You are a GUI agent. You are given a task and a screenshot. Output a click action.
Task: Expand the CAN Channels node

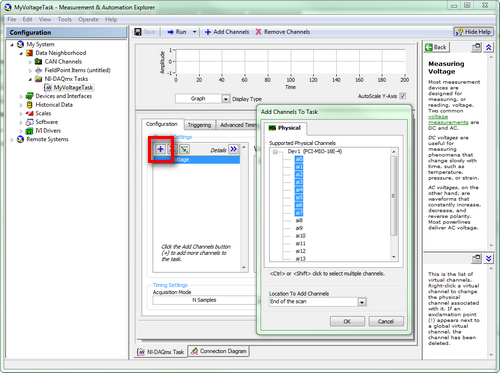pyautogui.click(x=30, y=62)
